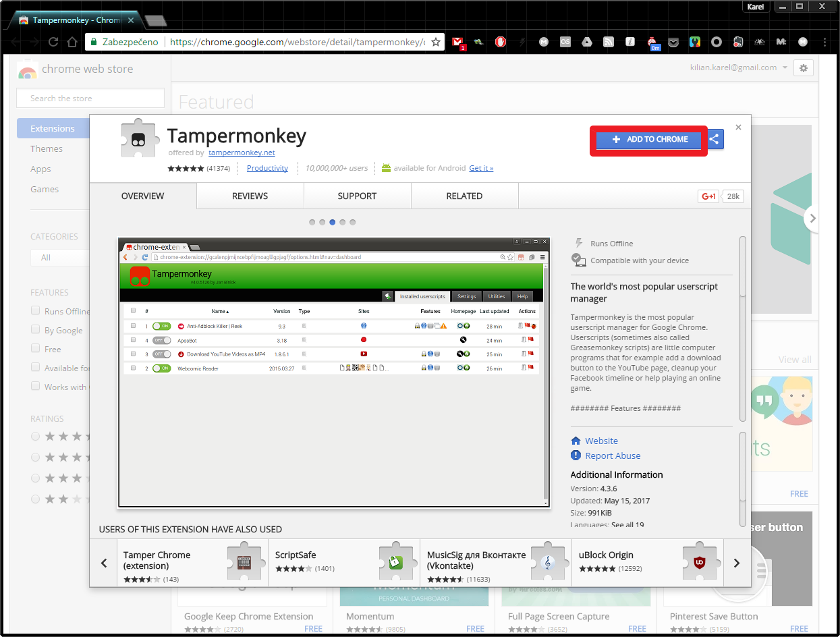Jump to the fifth screenshot carousel dot
This screenshot has width=840, height=637.
click(352, 222)
